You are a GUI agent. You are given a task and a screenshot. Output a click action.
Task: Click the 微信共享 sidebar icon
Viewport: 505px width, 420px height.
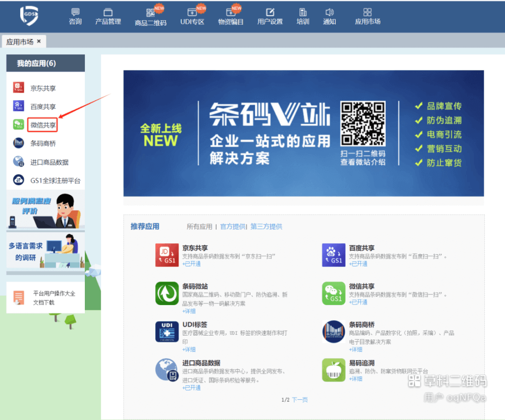(18, 124)
